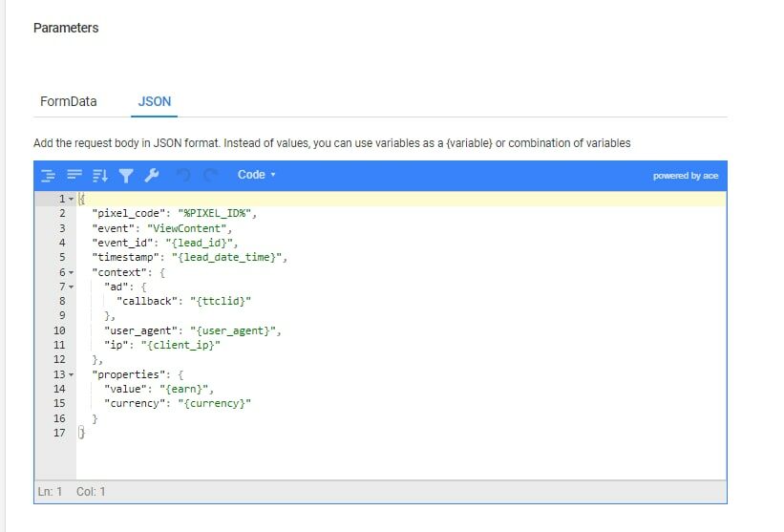Image resolution: width=784 pixels, height=532 pixels.
Task: Collapse the "ad" block at line 7
Action: 71,287
